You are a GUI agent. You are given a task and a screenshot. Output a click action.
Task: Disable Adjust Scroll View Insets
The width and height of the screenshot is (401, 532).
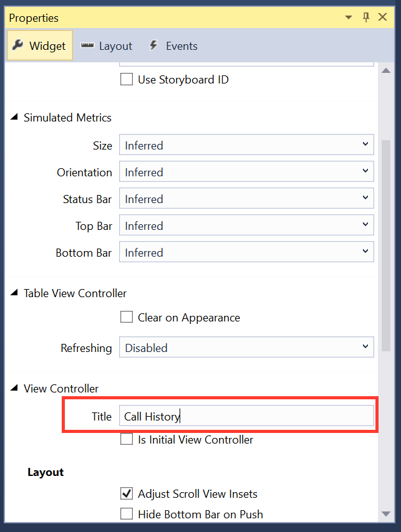[127, 493]
